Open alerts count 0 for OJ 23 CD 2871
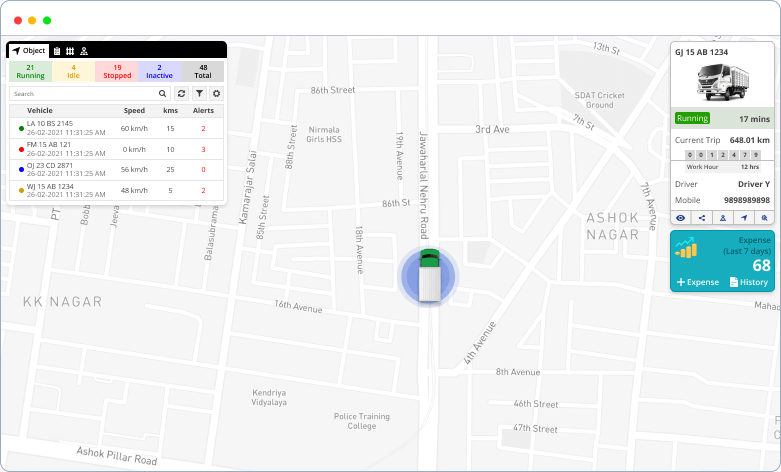This screenshot has width=781, height=472. pyautogui.click(x=203, y=170)
